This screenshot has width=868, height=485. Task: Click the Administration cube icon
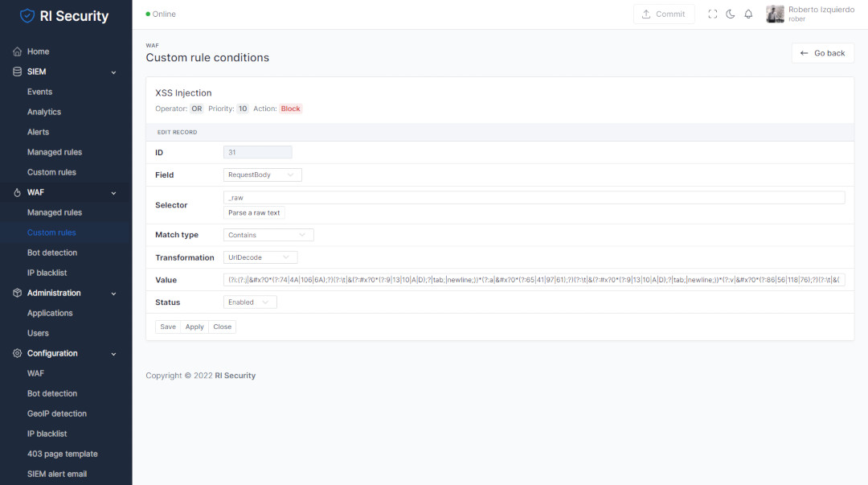coord(17,293)
